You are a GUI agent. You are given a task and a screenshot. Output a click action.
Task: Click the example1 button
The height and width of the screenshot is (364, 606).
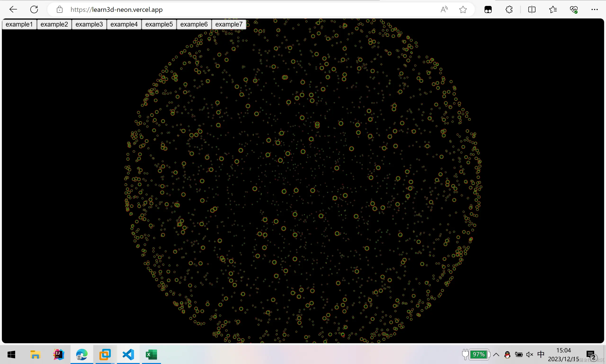19,24
